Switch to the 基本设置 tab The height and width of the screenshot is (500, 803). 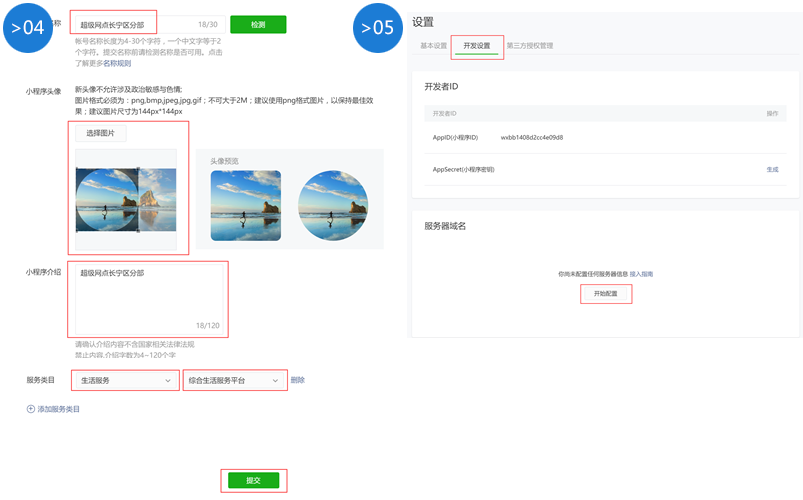coord(434,46)
